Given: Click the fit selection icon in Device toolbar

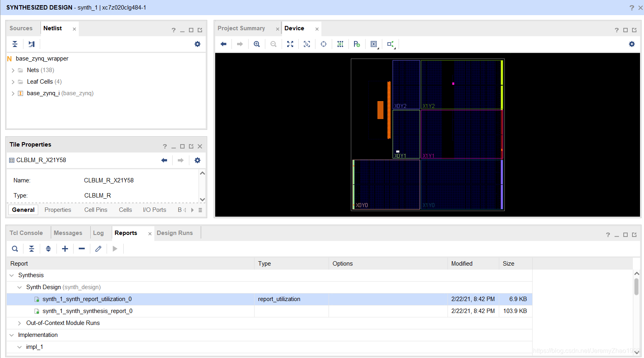Looking at the screenshot, I should (x=307, y=44).
